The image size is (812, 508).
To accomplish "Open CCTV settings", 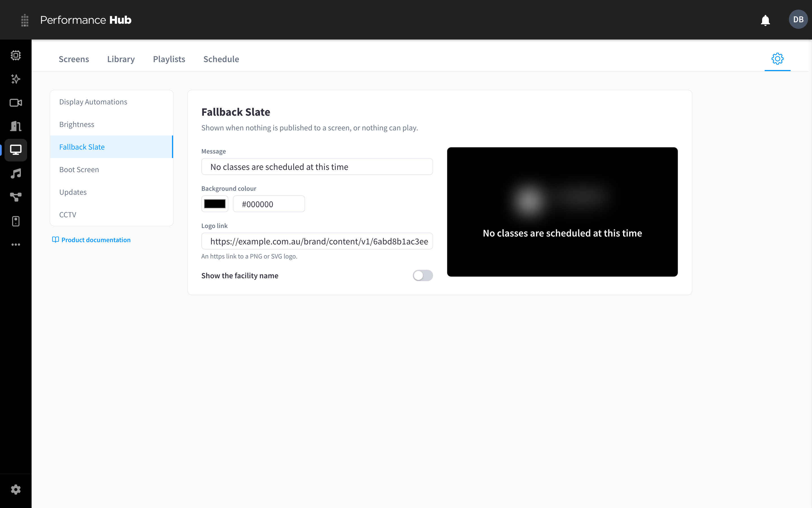I will 111,214.
